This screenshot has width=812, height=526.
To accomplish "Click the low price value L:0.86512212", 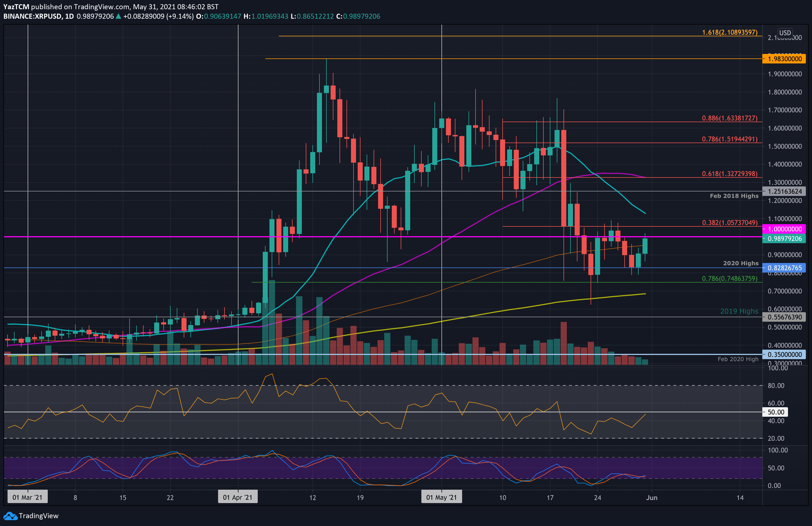I will [312, 16].
